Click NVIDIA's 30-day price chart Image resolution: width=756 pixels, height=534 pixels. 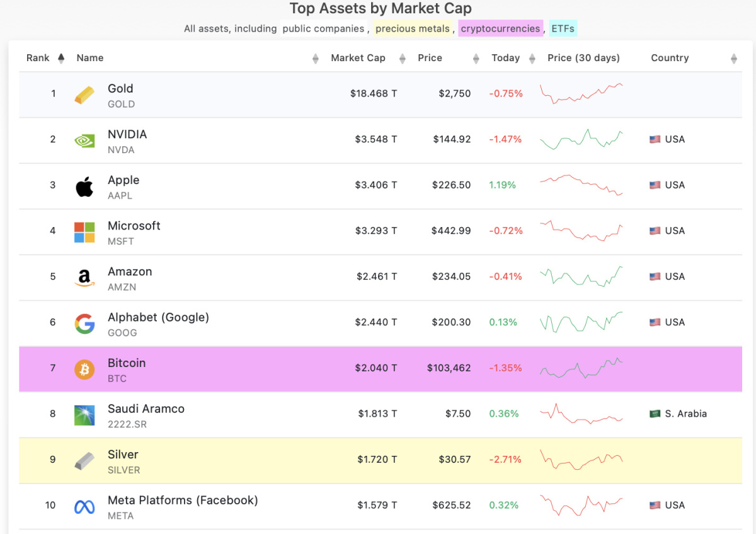tap(581, 139)
